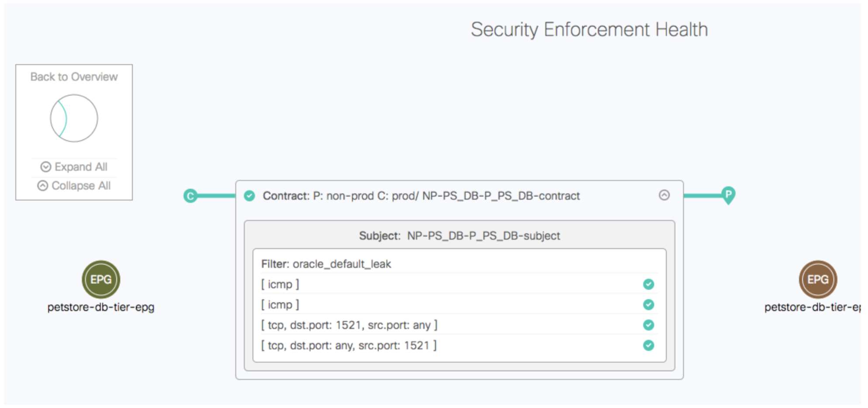Click the green EPG consumer icon
Screen dimensions: 868x408
point(101,280)
